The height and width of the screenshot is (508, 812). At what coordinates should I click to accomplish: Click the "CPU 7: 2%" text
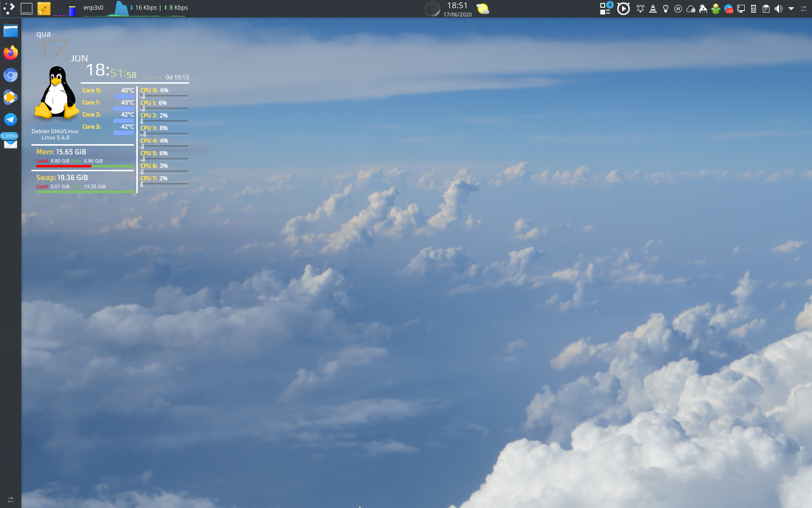[154, 179]
